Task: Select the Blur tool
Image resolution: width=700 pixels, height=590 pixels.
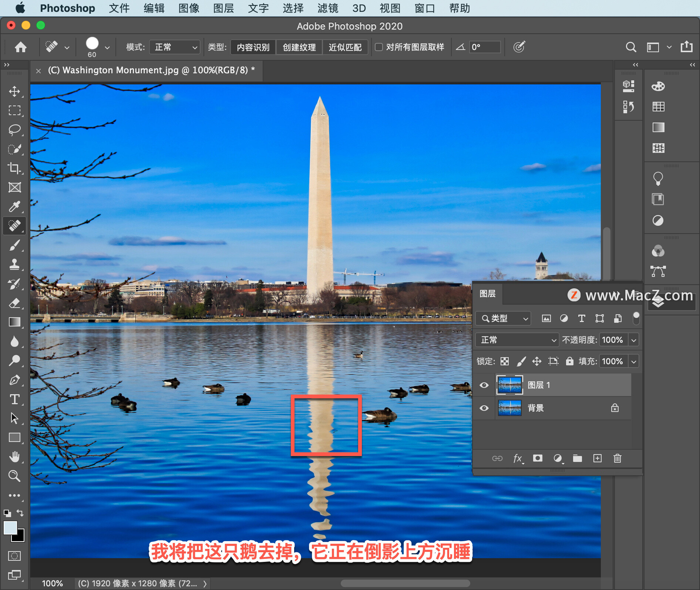Action: point(14,341)
